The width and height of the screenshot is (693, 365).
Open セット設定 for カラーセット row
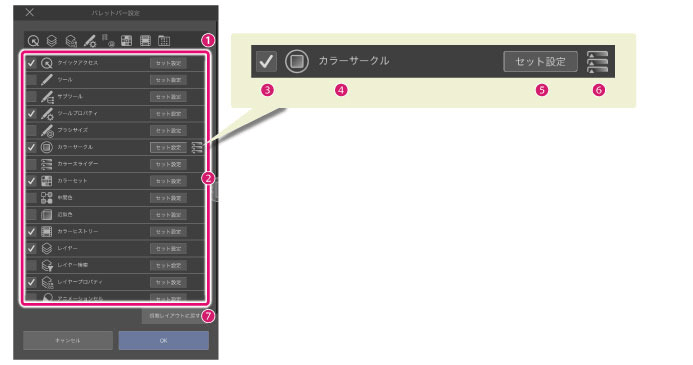click(168, 181)
